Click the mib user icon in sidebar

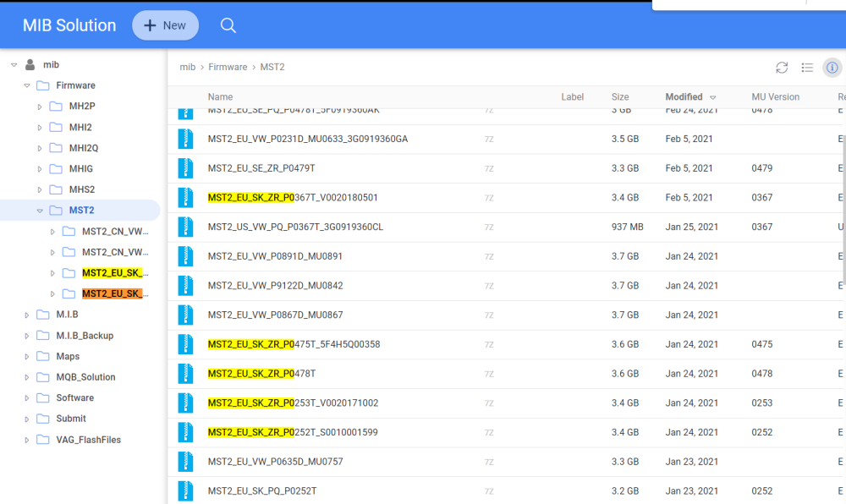30,64
